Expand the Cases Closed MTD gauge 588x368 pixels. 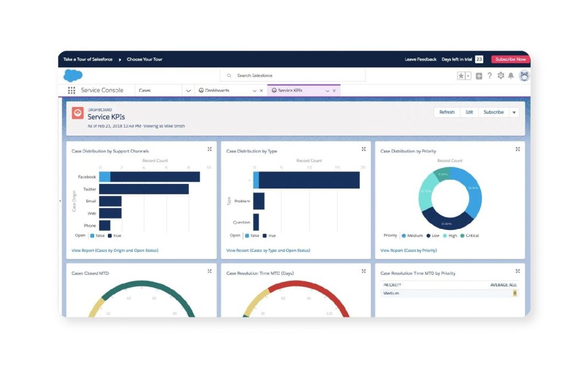210,271
